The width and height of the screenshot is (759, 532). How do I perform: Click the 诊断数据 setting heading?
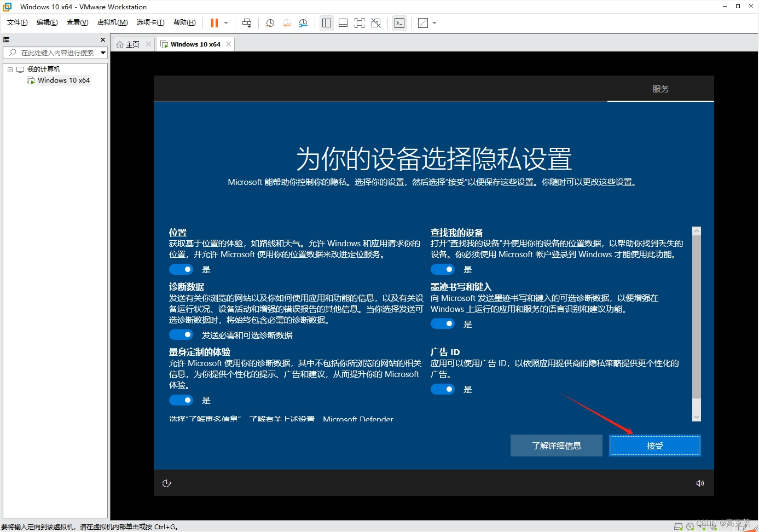187,287
